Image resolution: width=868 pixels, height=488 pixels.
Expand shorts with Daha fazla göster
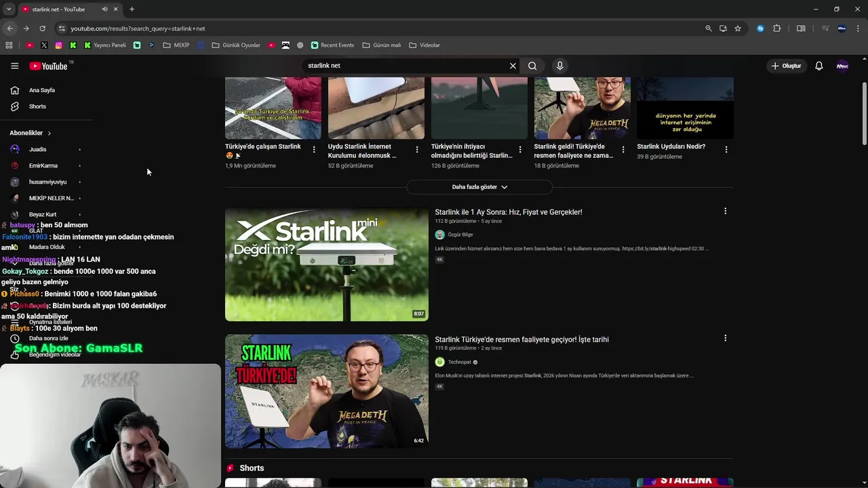point(479,187)
